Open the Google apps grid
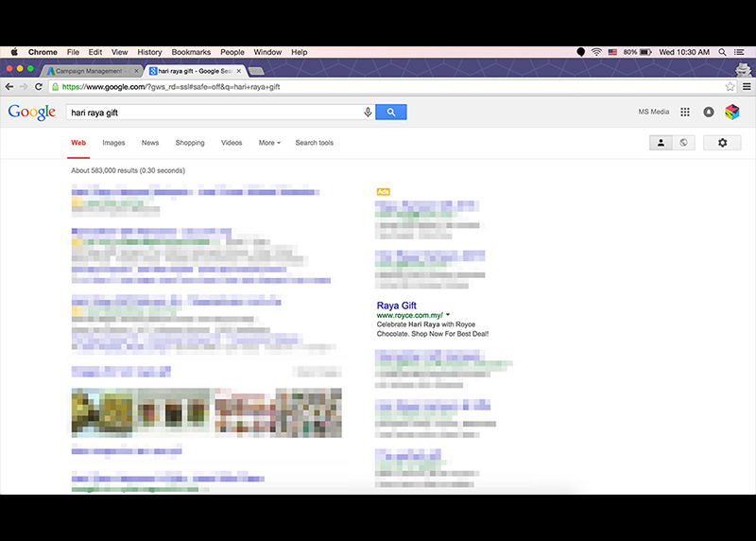The height and width of the screenshot is (541, 756). pos(685,112)
